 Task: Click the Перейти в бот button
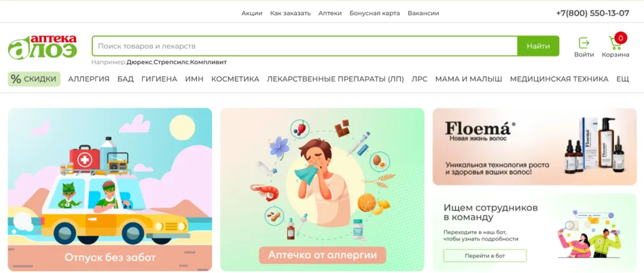coord(484,255)
